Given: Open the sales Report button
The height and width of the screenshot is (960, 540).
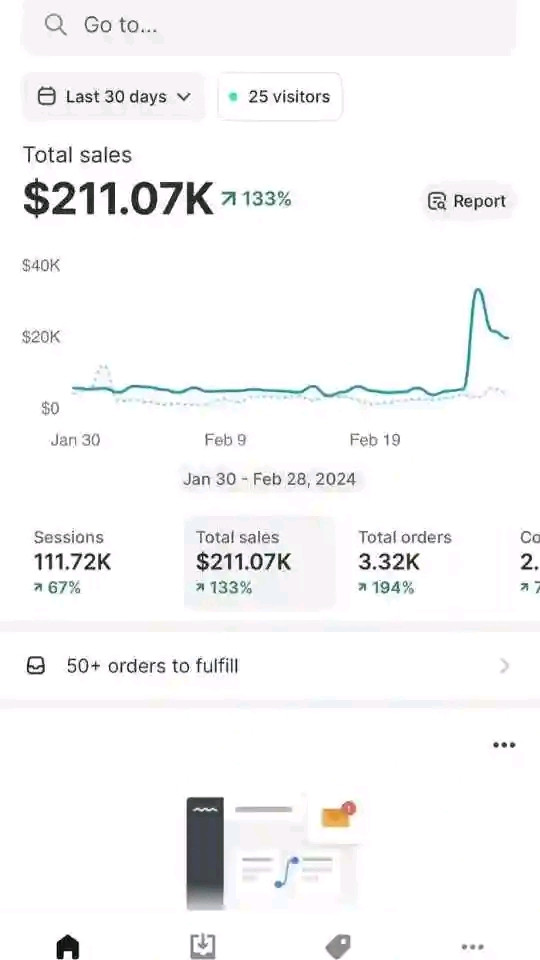Looking at the screenshot, I should (468, 201).
